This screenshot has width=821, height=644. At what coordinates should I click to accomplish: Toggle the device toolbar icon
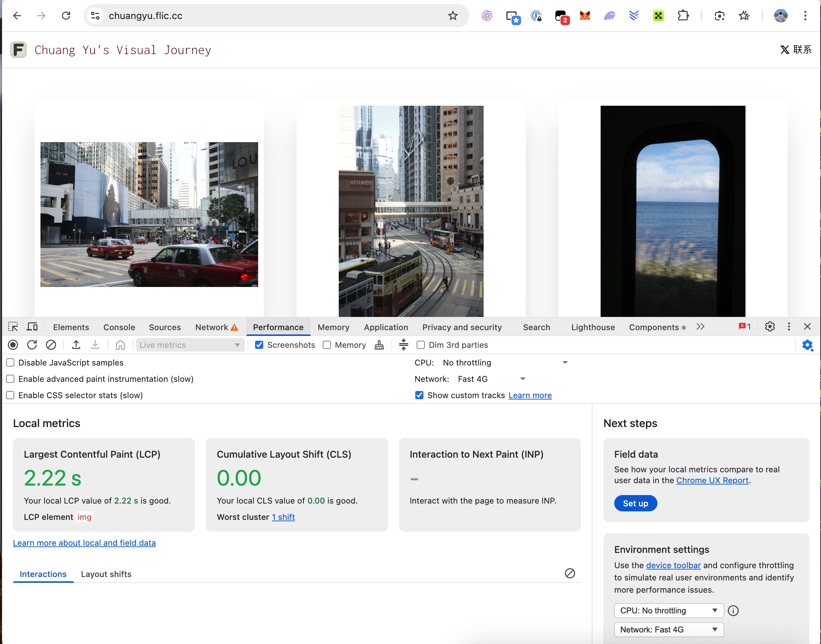tap(32, 327)
